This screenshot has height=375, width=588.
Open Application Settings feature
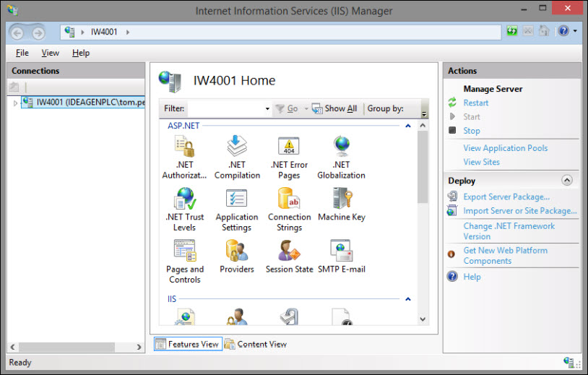[237, 210]
